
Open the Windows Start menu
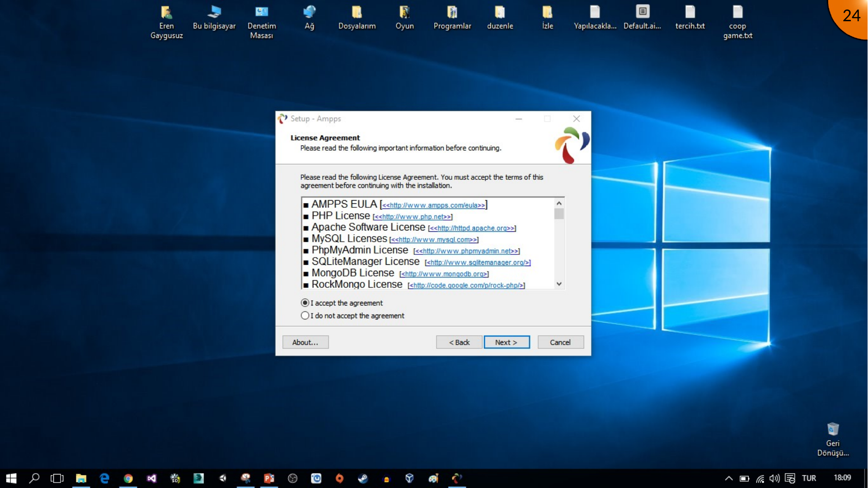click(x=11, y=478)
